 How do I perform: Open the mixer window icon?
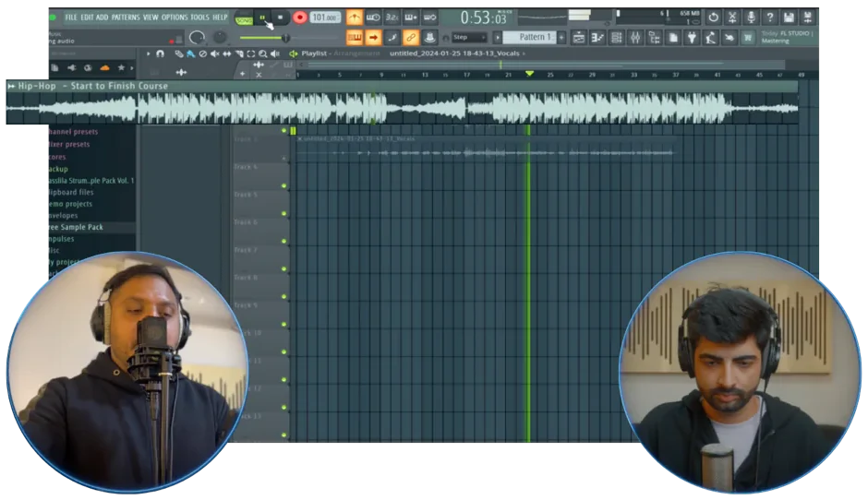click(x=635, y=38)
